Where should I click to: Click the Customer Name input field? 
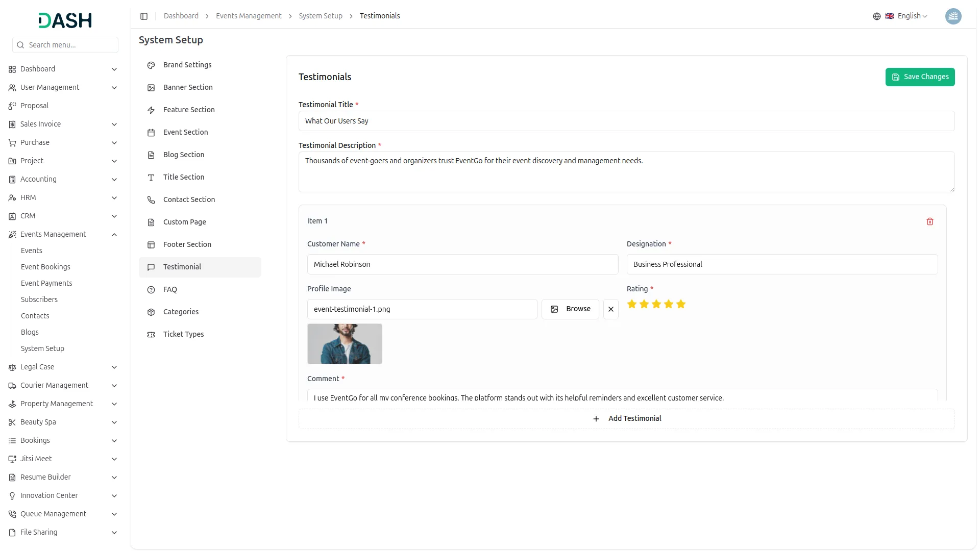pyautogui.click(x=462, y=264)
